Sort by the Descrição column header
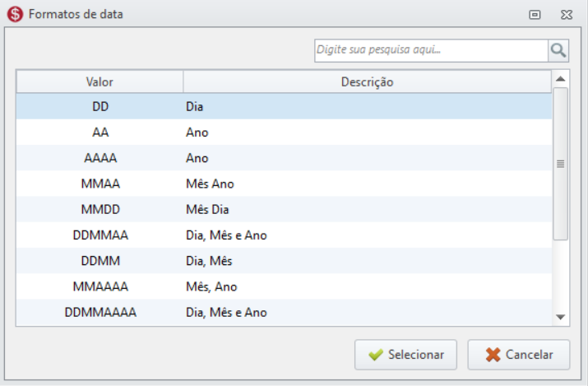Viewport: 588px width, 386px height. 367,81
